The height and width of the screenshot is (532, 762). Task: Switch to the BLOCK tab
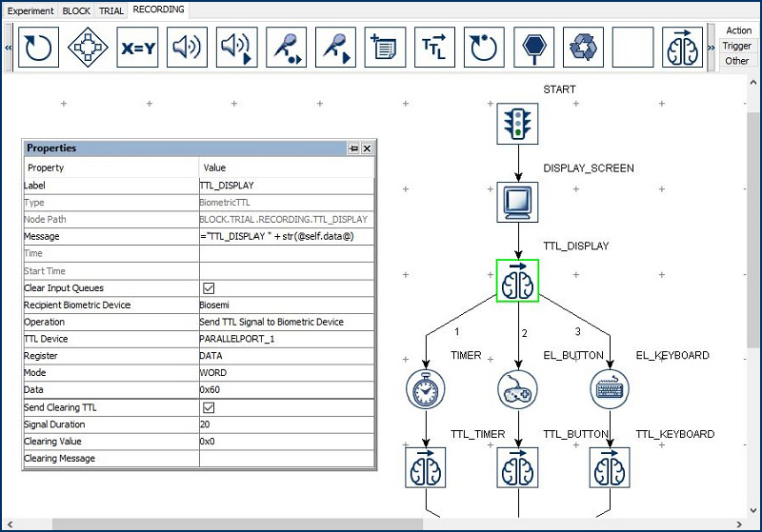76,10
